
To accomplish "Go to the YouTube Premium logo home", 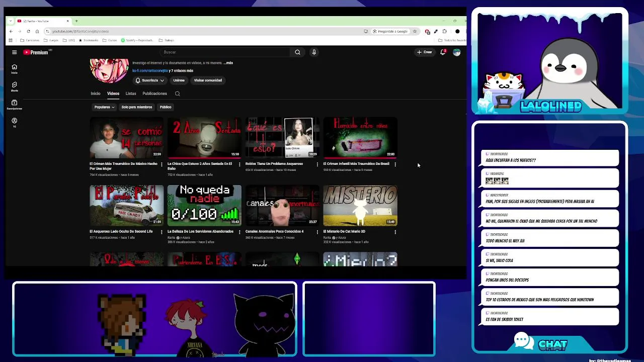I will 36,52.
